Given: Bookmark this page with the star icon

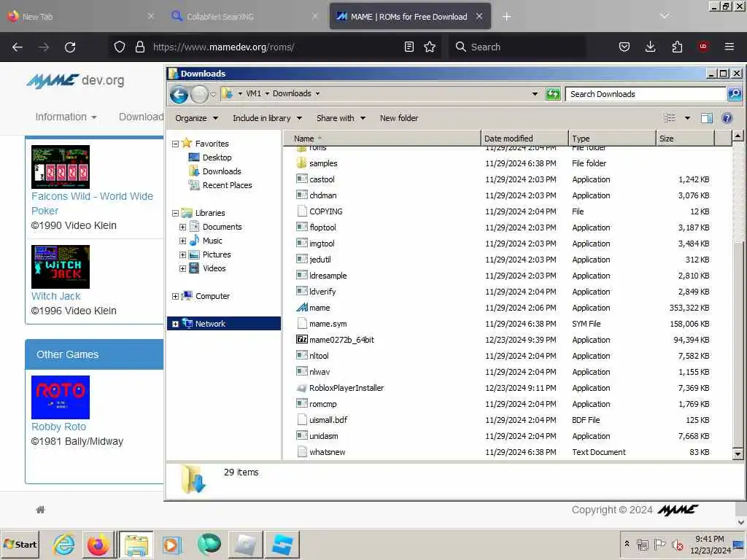Looking at the screenshot, I should (x=430, y=47).
